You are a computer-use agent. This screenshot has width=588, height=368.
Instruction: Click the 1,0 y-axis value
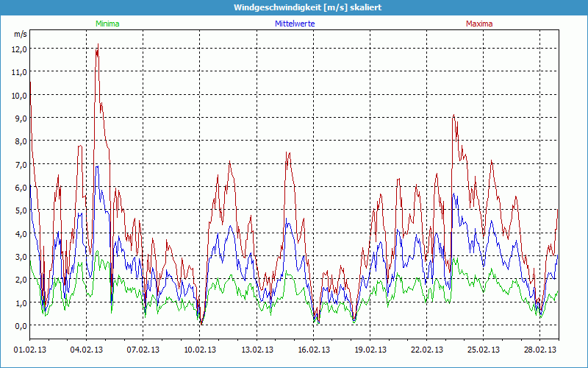[x=21, y=302]
